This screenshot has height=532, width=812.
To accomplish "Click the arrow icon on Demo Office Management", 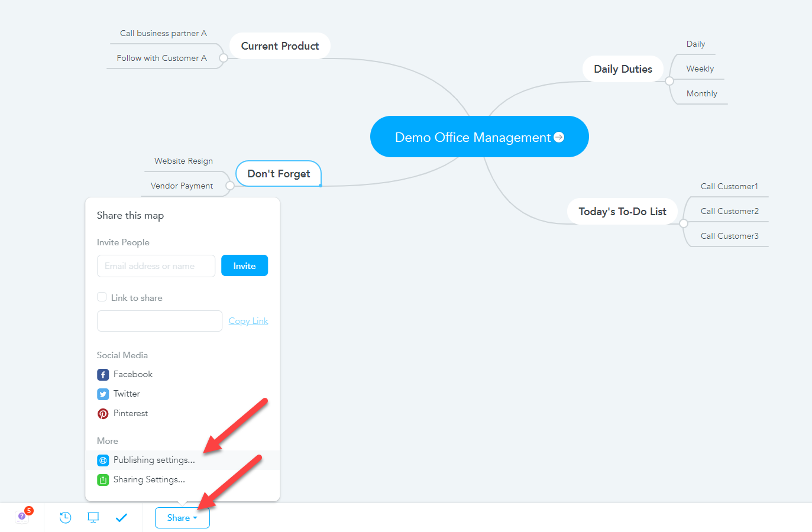I will 558,137.
